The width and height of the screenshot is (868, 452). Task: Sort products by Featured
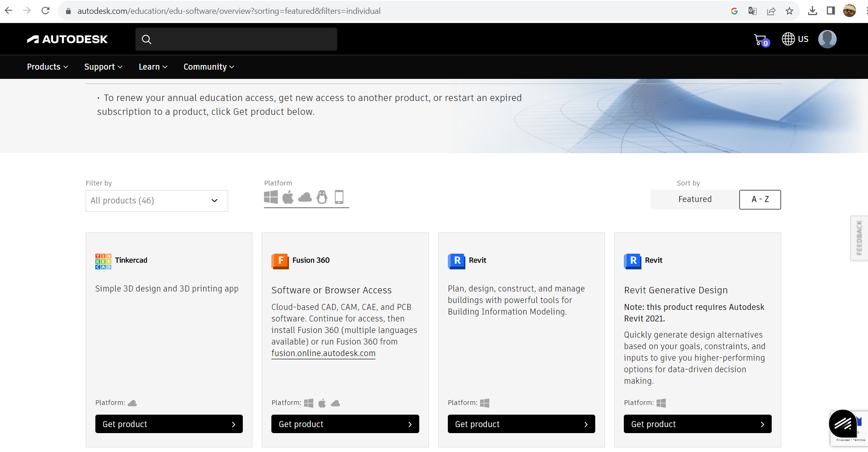[x=695, y=199]
